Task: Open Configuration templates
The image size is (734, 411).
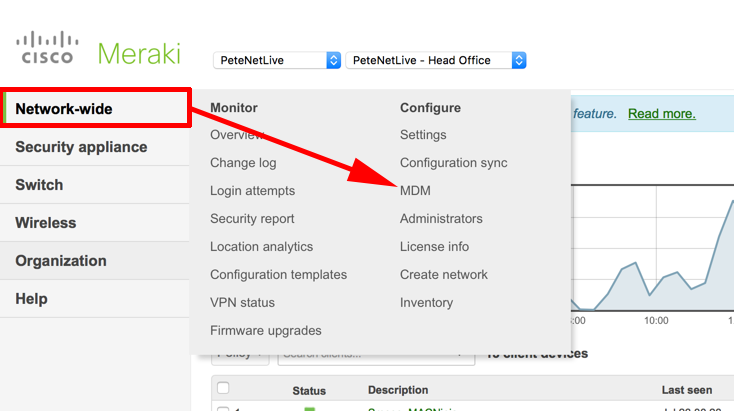Action: click(x=279, y=275)
